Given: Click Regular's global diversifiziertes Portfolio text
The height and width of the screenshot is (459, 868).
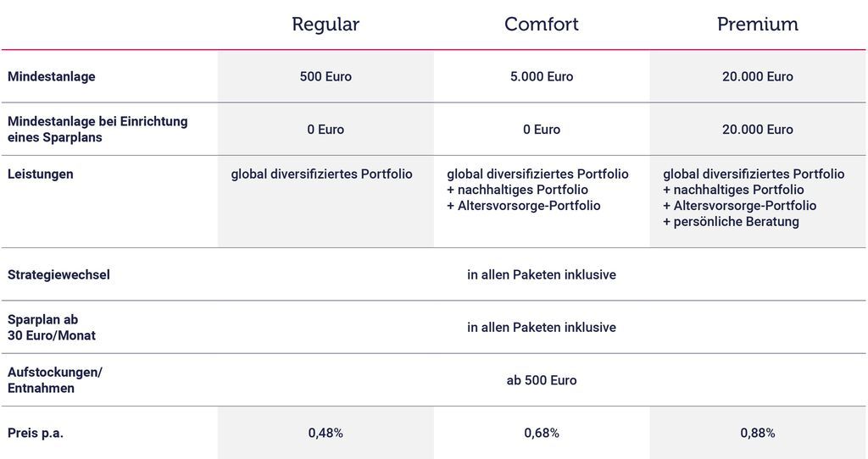Looking at the screenshot, I should pos(321,174).
